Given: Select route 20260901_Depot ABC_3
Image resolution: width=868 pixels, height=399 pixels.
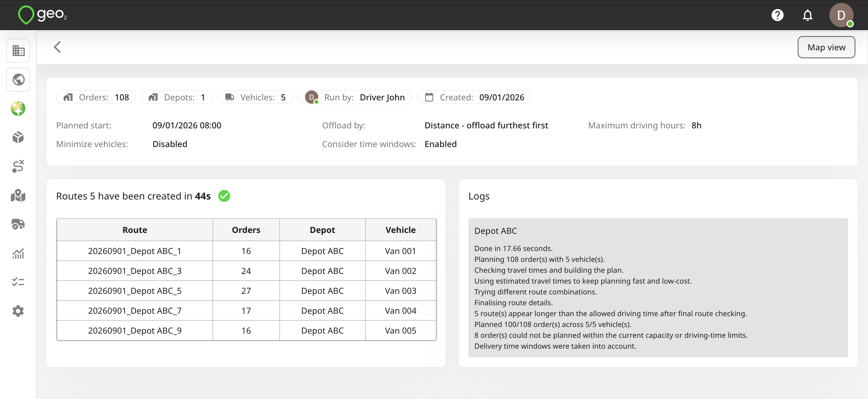Looking at the screenshot, I should pyautogui.click(x=135, y=271).
